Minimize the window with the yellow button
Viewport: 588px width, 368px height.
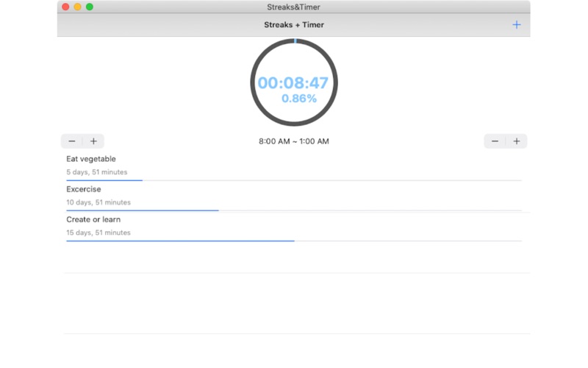pos(78,7)
